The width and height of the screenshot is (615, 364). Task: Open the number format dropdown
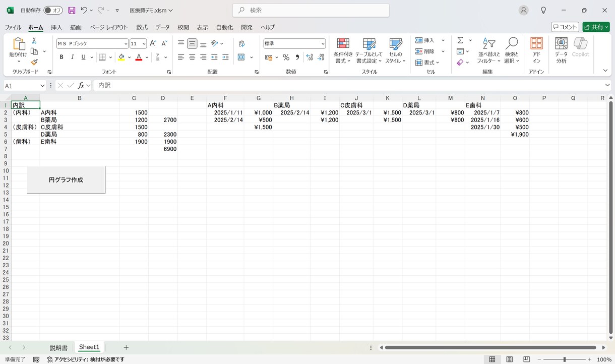coord(323,44)
